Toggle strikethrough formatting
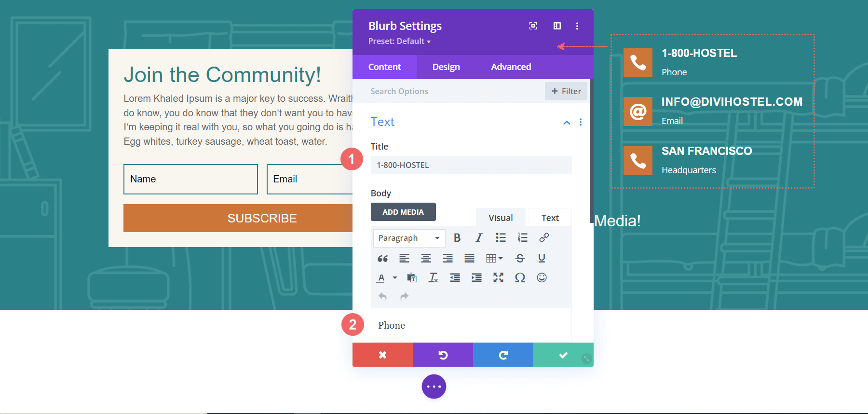 pos(520,259)
